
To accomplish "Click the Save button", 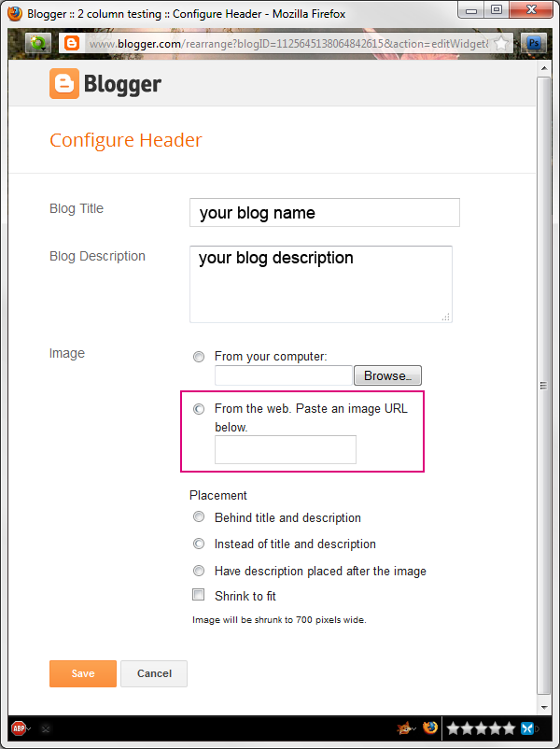I will (83, 673).
